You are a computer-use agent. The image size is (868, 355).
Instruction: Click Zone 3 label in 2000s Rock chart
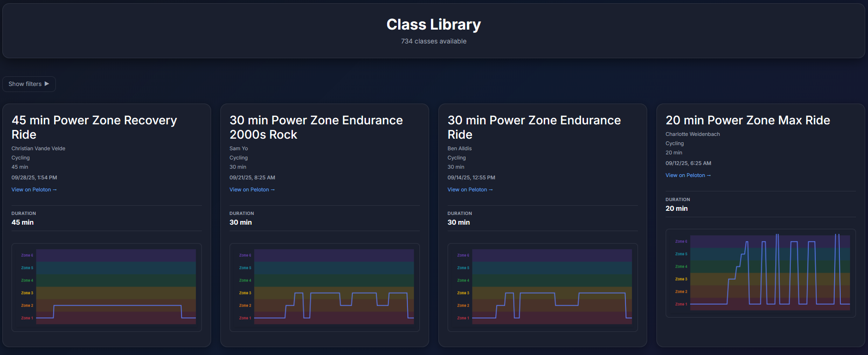coord(245,293)
